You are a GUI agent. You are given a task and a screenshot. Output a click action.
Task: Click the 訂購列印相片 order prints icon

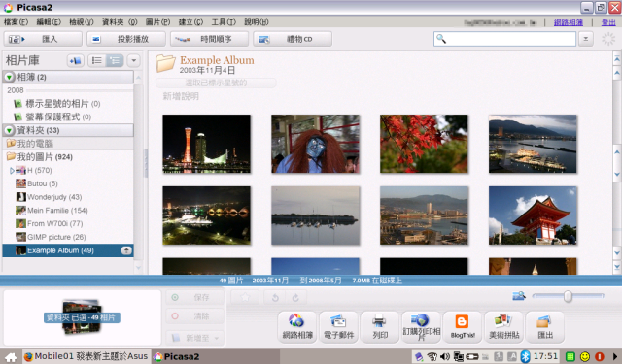[x=421, y=327]
